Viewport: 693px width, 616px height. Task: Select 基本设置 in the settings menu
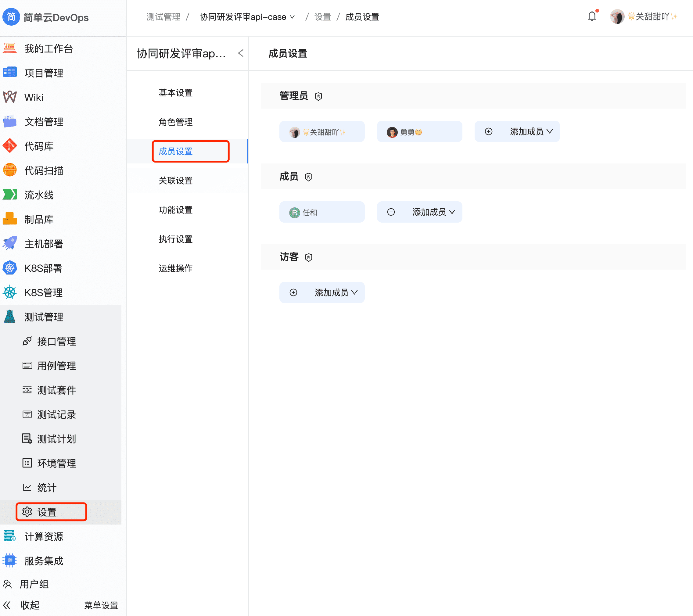(175, 93)
